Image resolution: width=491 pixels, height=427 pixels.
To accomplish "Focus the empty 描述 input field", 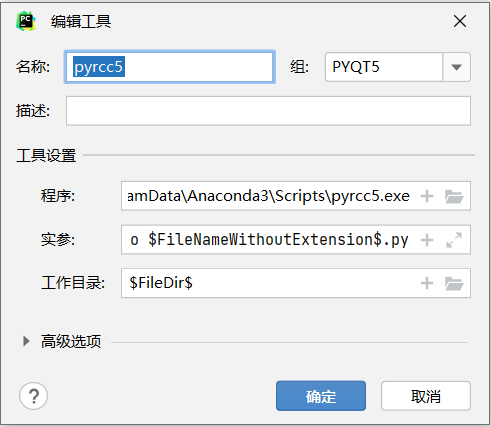I will click(x=268, y=111).
